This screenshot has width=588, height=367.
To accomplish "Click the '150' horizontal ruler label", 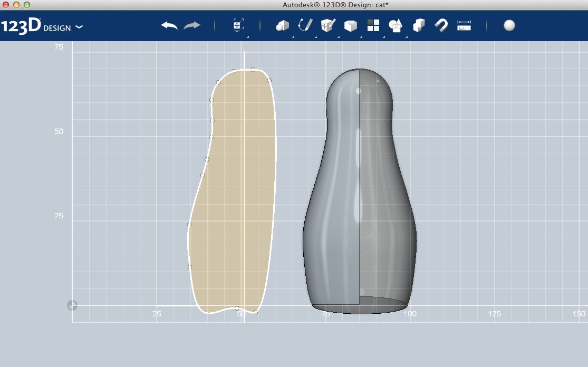I will pyautogui.click(x=579, y=314).
